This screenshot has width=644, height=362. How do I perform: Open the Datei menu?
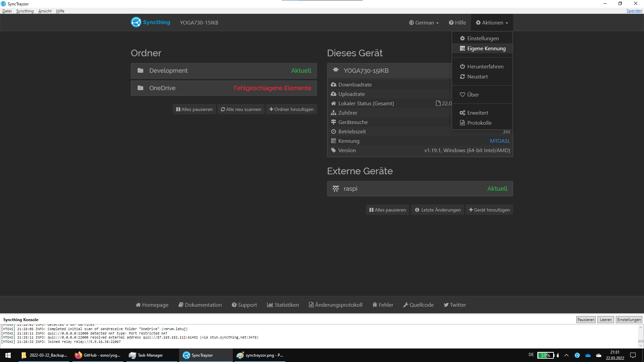click(x=7, y=11)
